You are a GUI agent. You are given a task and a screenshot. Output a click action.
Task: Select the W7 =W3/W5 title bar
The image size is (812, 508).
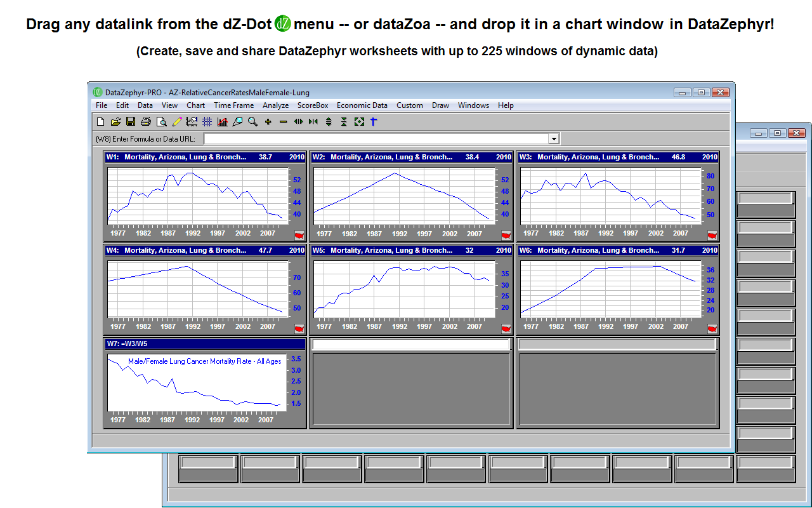click(x=206, y=344)
